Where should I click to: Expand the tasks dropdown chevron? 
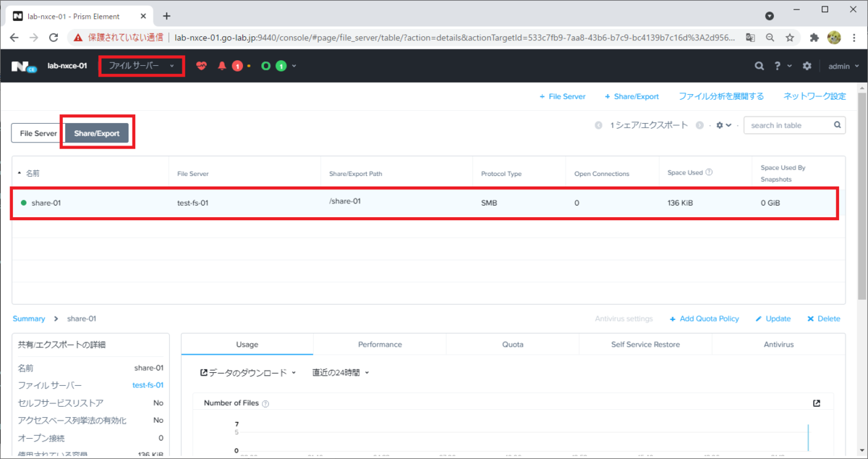(293, 66)
